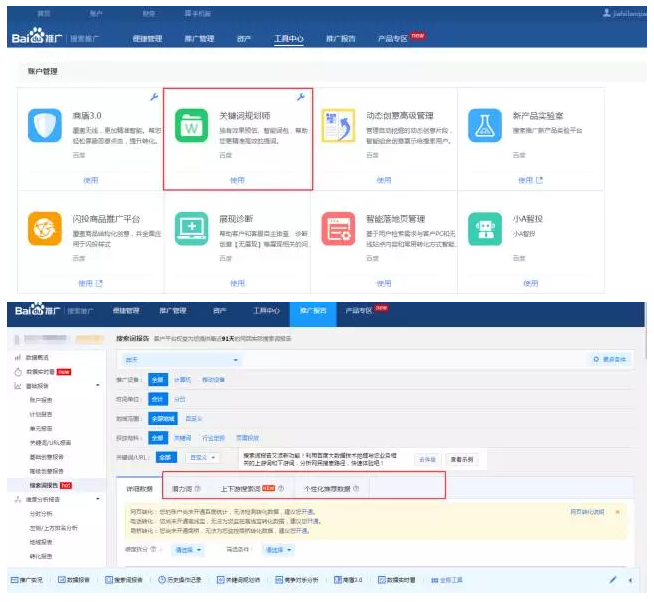654x602 pixels.
Task: Click the 动态创意高级管理 document icon
Action: (x=338, y=125)
